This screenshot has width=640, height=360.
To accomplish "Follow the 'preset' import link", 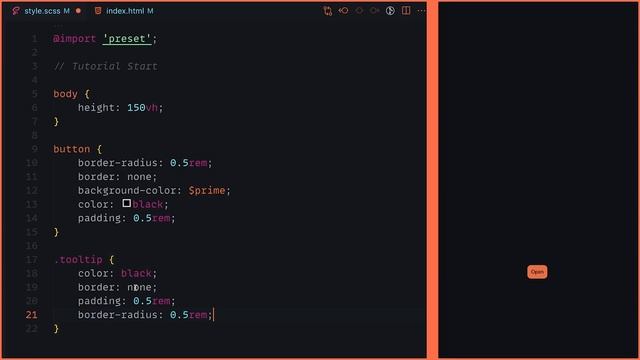I will [127, 39].
